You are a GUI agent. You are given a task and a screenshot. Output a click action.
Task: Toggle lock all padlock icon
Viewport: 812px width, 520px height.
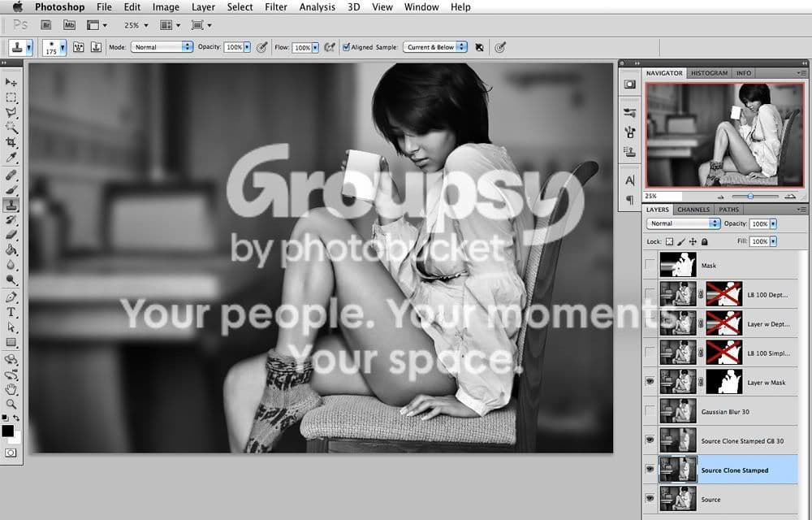pos(704,241)
